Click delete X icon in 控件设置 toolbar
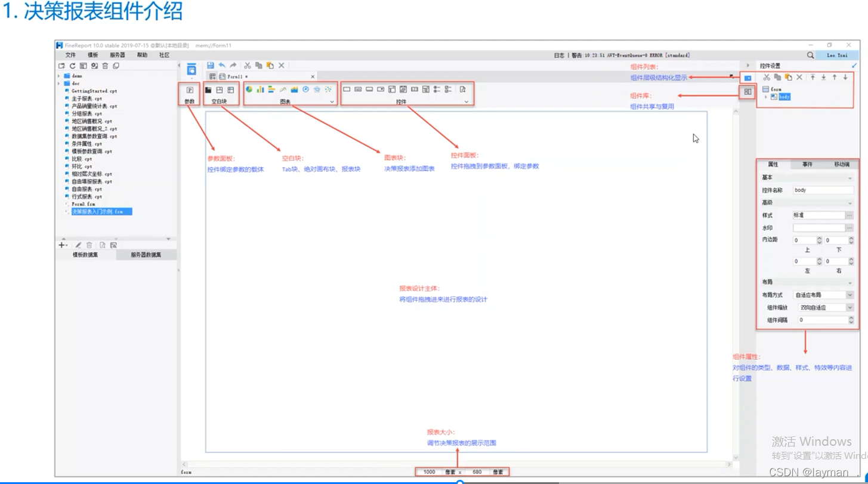Image resolution: width=868 pixels, height=484 pixels. pyautogui.click(x=799, y=77)
